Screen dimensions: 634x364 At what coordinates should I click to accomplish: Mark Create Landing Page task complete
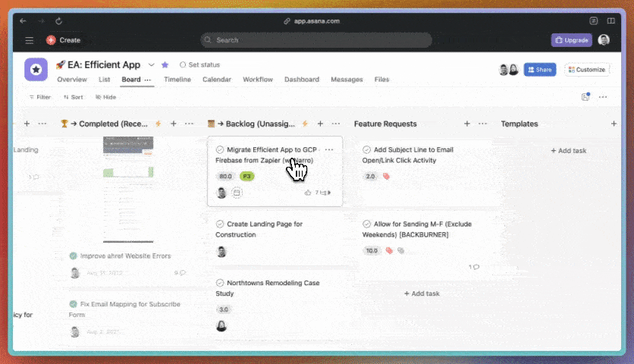coord(220,224)
